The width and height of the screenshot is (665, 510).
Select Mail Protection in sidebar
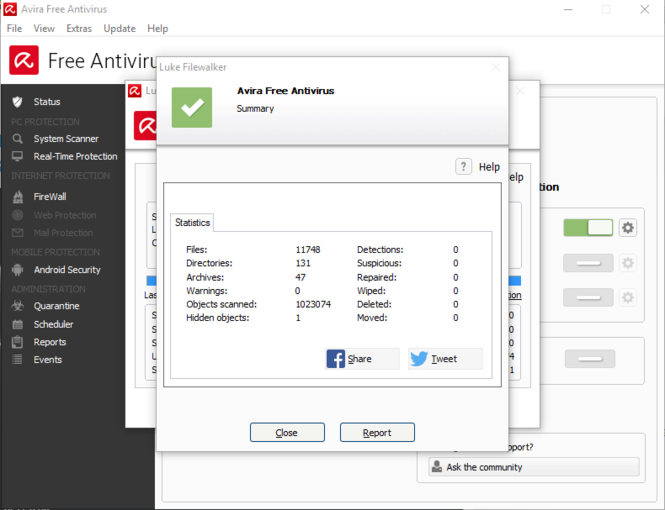click(63, 233)
